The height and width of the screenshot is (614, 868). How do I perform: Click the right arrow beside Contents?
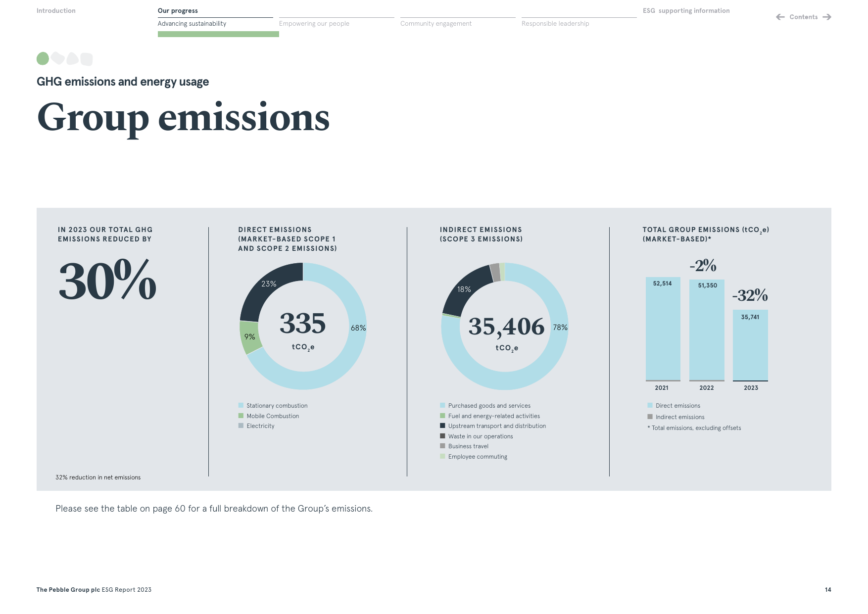pyautogui.click(x=827, y=17)
